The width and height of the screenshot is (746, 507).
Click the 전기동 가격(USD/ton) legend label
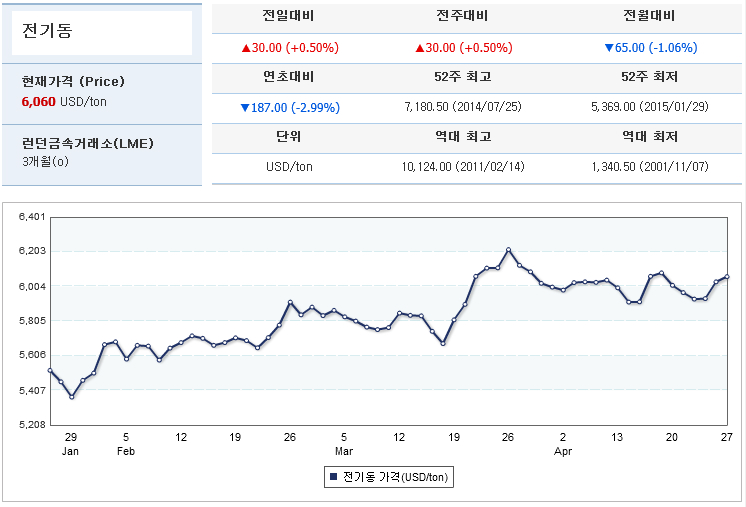(x=397, y=478)
